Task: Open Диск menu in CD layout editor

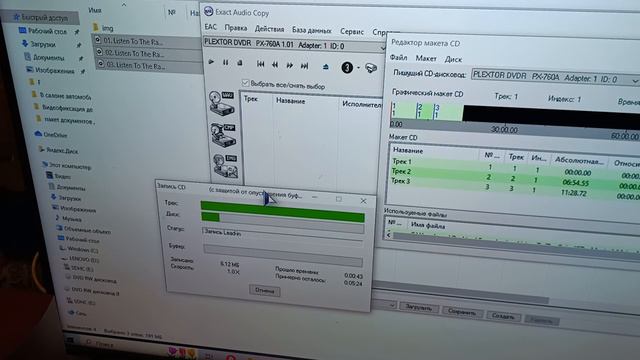Action: 453,59
